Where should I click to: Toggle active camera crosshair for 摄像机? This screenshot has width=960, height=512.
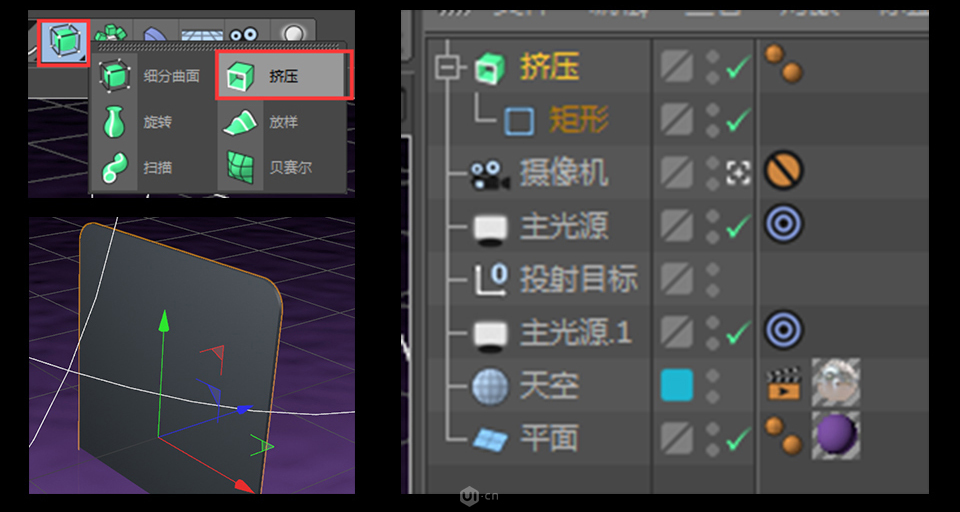(x=738, y=173)
